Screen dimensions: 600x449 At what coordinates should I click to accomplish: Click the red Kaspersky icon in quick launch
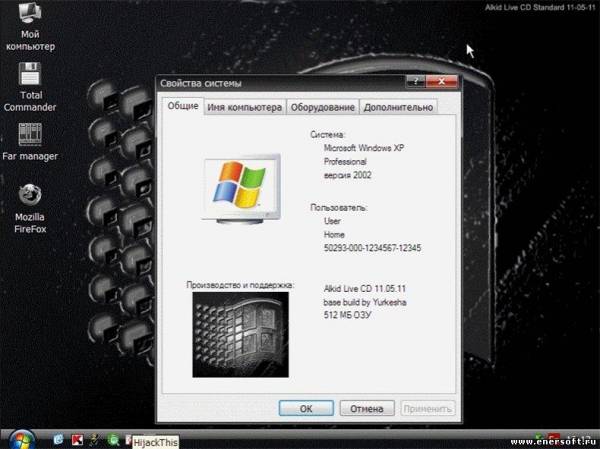point(77,439)
